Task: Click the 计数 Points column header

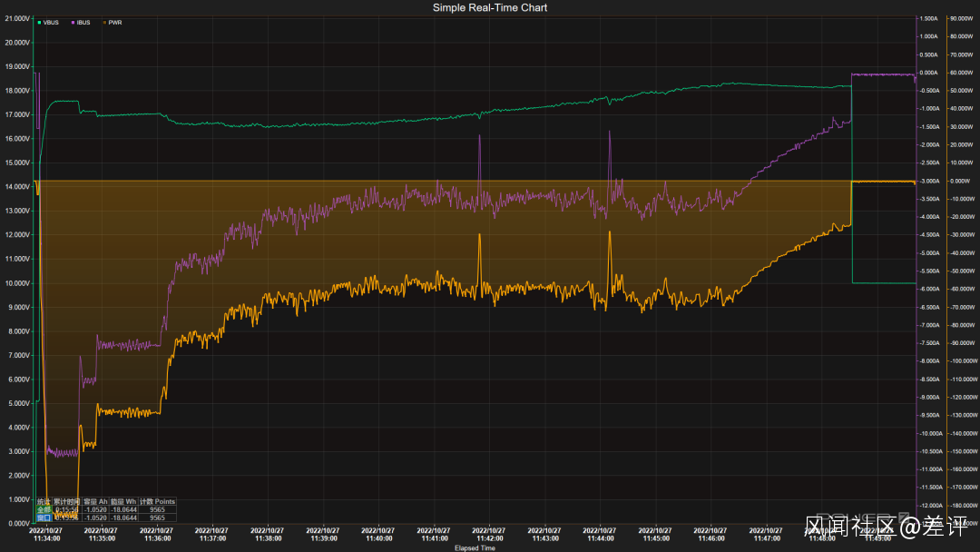Action: pyautogui.click(x=158, y=502)
